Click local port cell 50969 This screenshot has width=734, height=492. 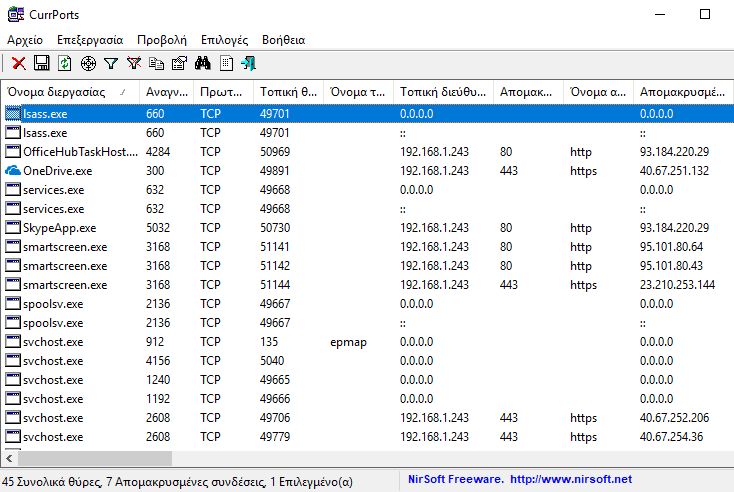[x=275, y=152]
